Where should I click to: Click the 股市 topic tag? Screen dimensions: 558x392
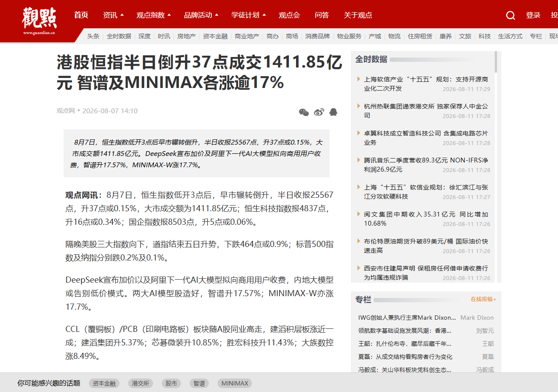click(x=171, y=383)
